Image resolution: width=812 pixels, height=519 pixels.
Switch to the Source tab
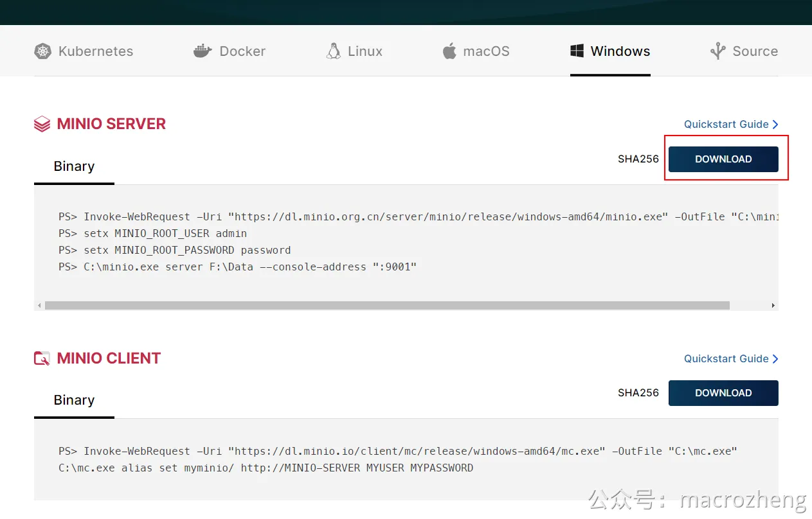(744, 51)
